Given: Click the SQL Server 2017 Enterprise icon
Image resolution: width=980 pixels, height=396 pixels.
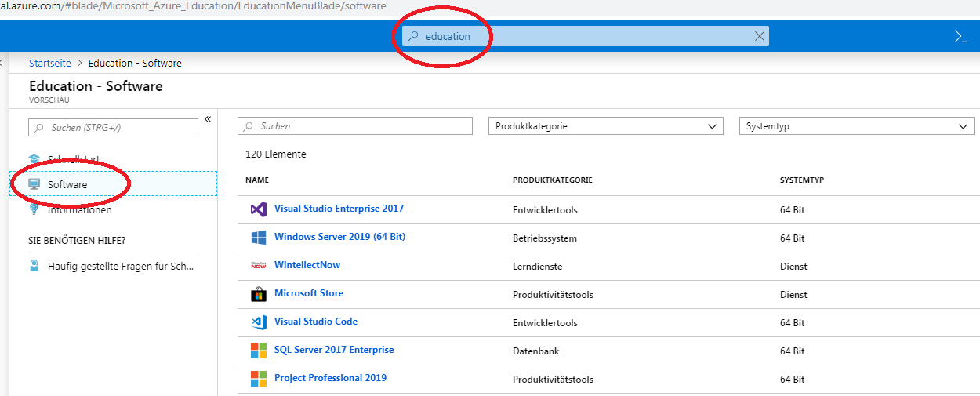Looking at the screenshot, I should click(x=259, y=351).
